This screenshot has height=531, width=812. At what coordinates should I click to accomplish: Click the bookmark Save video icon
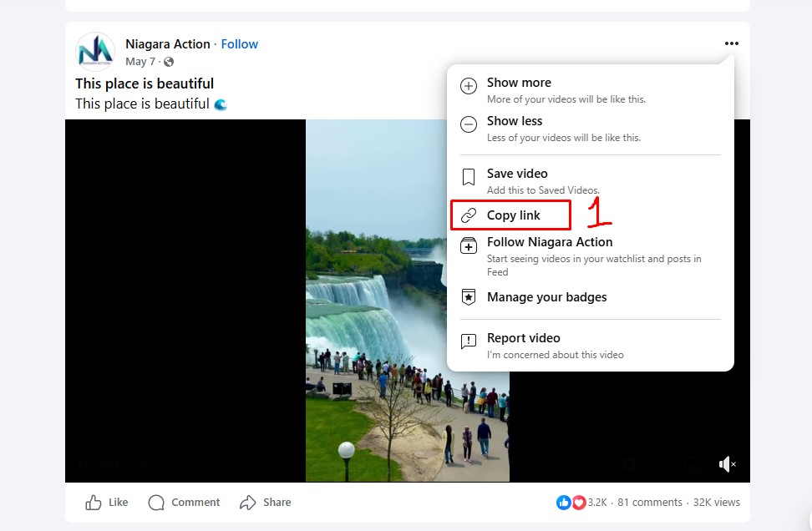[469, 177]
